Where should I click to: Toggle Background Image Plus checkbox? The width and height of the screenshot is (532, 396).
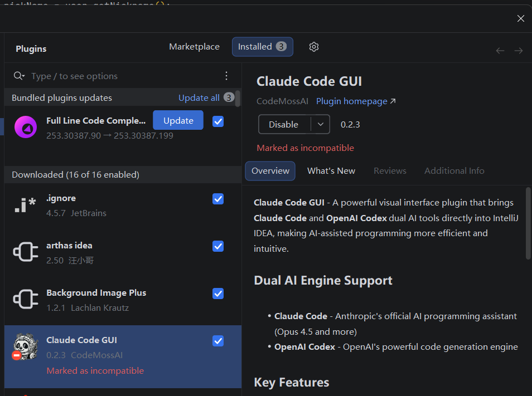(218, 294)
